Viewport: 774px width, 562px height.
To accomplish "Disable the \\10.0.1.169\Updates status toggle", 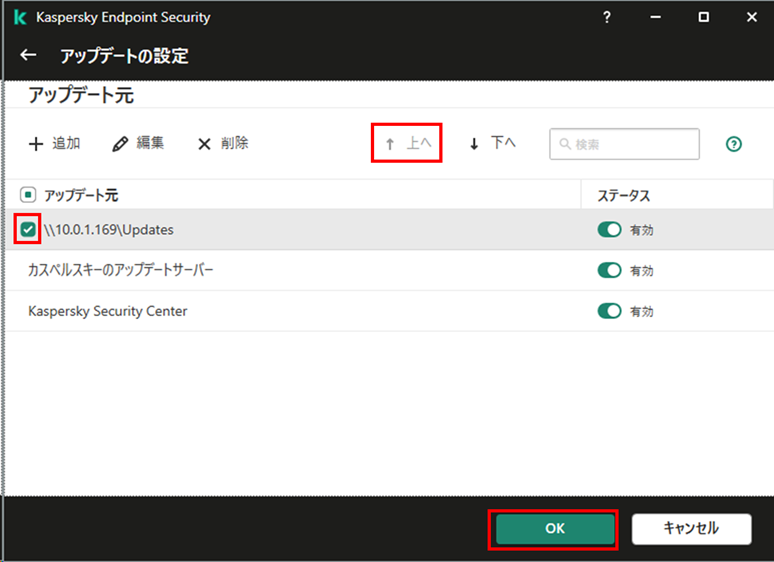I will [x=609, y=229].
